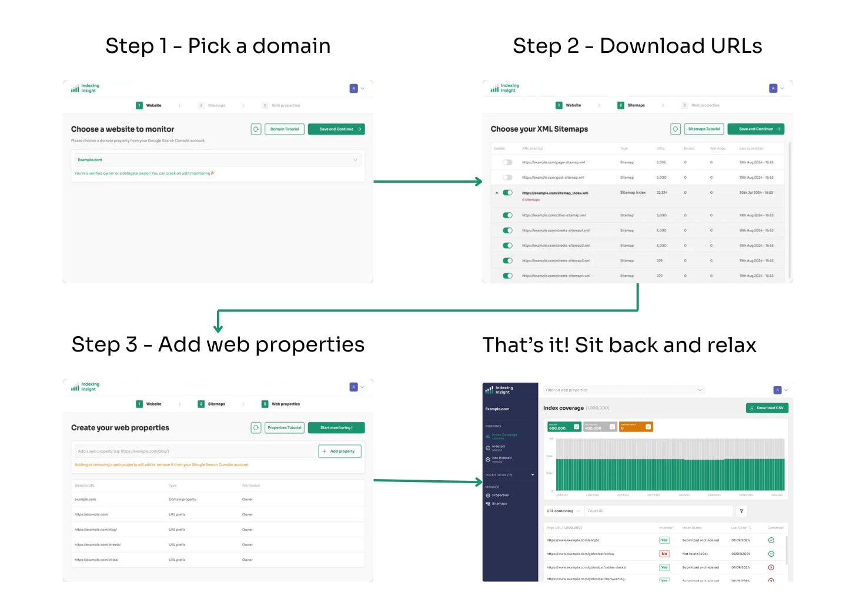Screen dimensions: 856x616
Task: Expand PAGE STATUS (17) section in sidebar
Action: [510, 475]
